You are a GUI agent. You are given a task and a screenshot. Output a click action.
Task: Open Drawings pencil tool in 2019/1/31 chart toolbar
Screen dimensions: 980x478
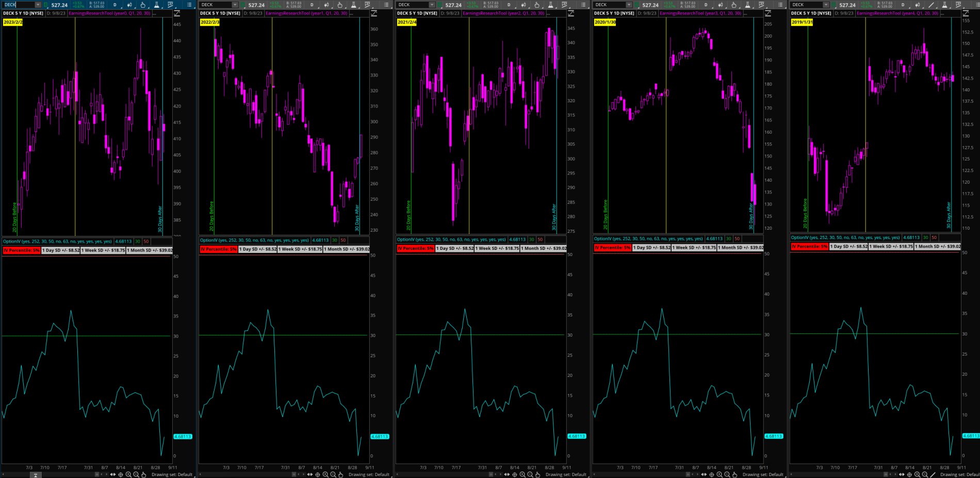point(931,5)
